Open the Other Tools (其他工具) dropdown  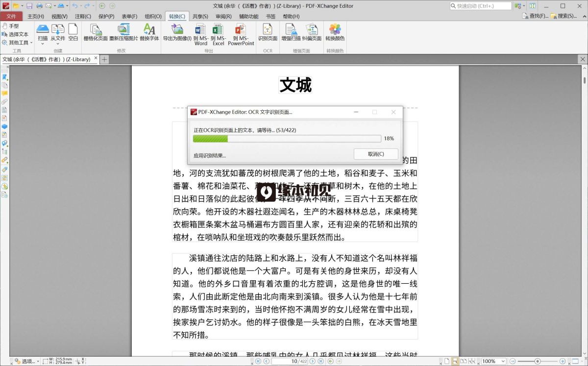coord(17,43)
